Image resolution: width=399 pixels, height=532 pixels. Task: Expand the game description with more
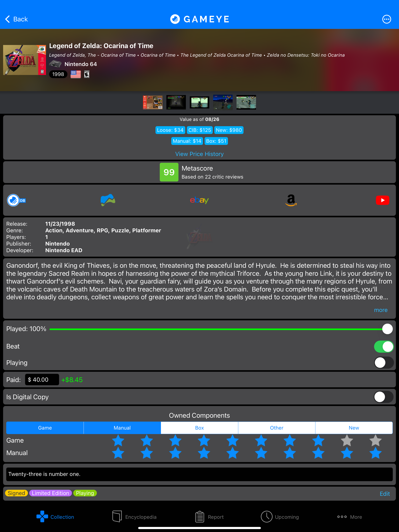point(380,310)
